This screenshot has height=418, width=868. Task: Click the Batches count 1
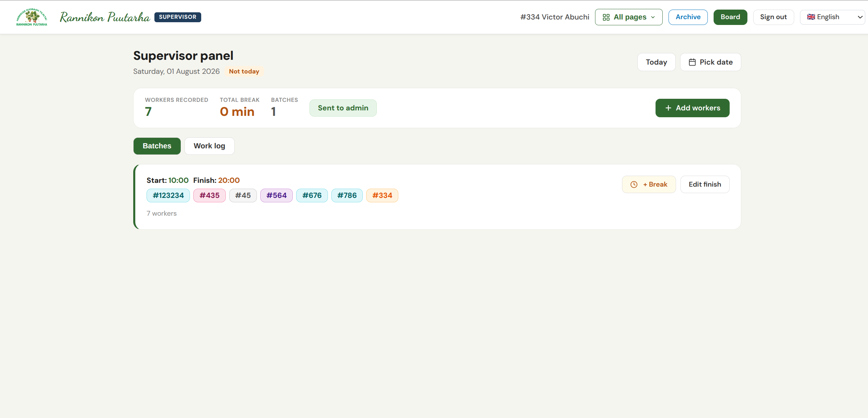(x=273, y=112)
